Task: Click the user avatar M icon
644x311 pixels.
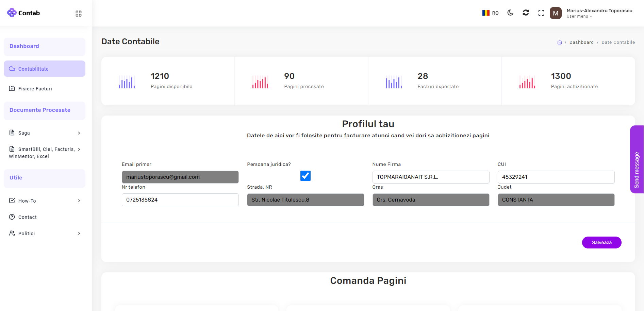Action: tap(556, 13)
